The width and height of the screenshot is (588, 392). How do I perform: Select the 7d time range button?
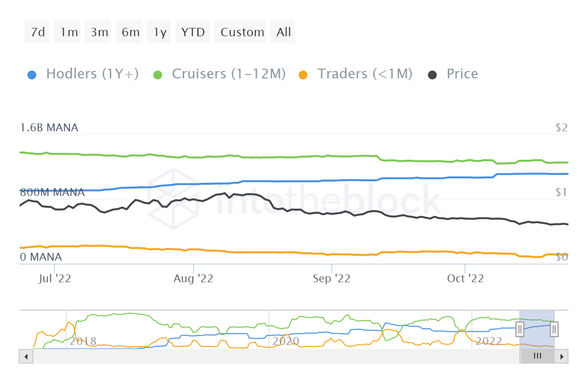click(x=37, y=32)
